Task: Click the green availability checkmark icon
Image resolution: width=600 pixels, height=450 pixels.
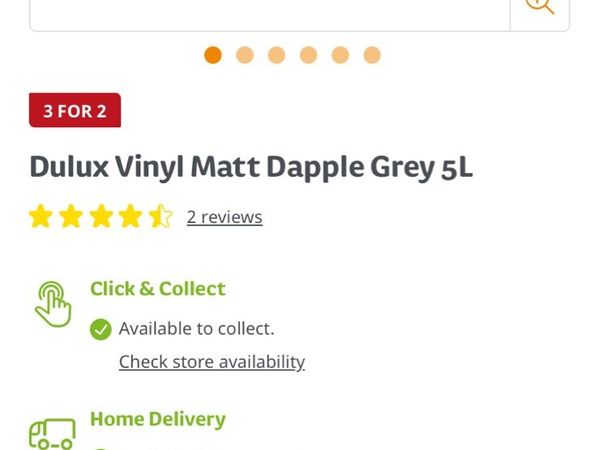Action: [x=100, y=329]
